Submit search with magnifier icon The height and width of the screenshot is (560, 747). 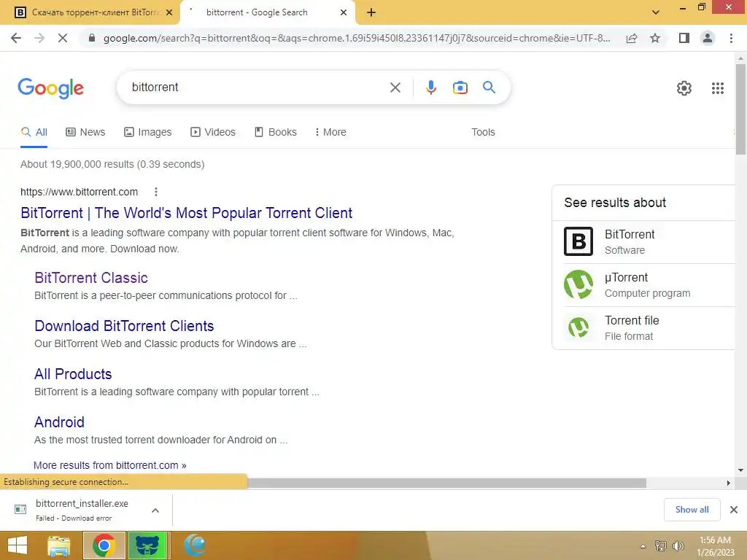tap(489, 87)
